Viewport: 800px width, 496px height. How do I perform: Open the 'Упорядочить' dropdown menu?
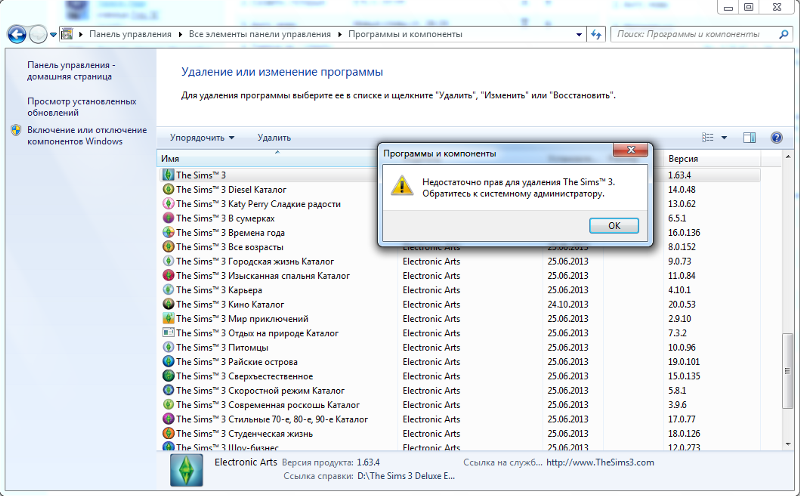[x=202, y=138]
